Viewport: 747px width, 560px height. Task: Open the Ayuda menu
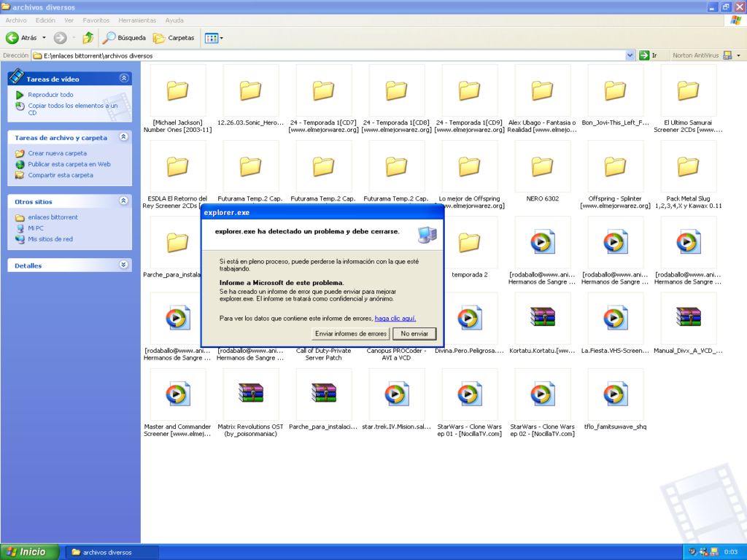[174, 20]
